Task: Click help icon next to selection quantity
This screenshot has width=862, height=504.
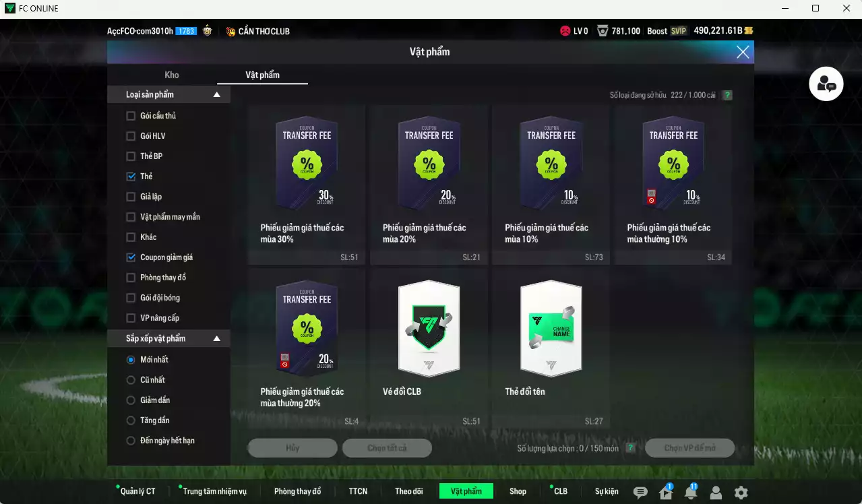Action: 630,448
